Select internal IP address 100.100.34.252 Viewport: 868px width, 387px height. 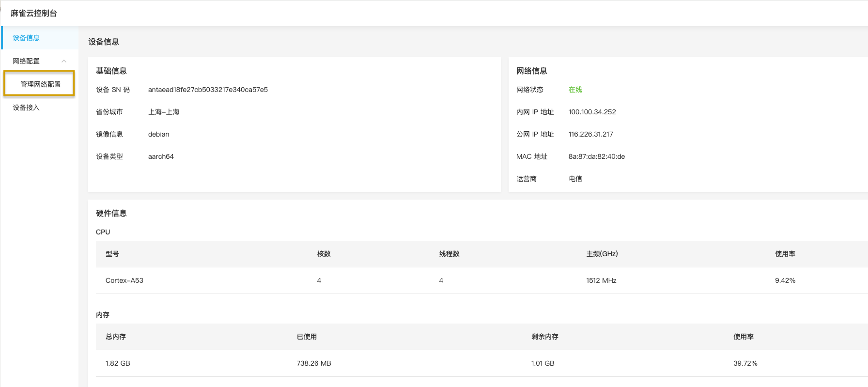(592, 112)
